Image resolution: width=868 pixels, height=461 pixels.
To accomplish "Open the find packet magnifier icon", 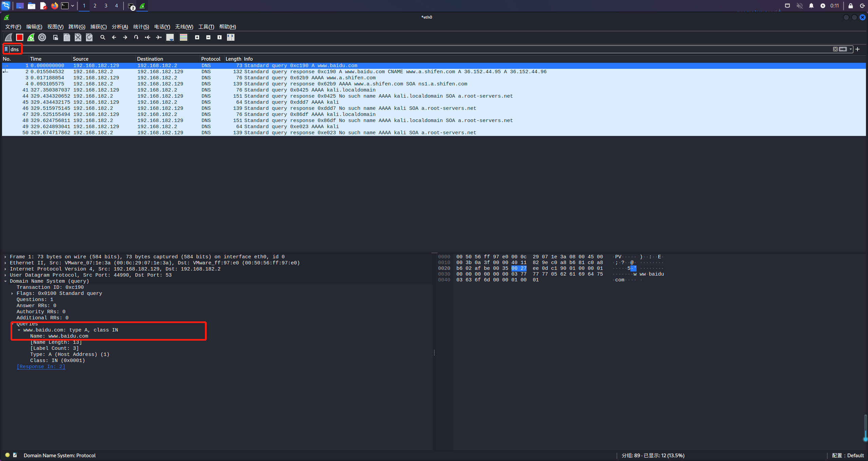I will pos(103,37).
